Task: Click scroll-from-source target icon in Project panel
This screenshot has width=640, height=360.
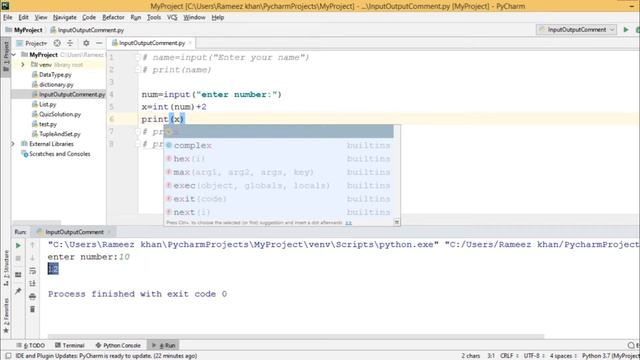Action: pyautogui.click(x=57, y=43)
